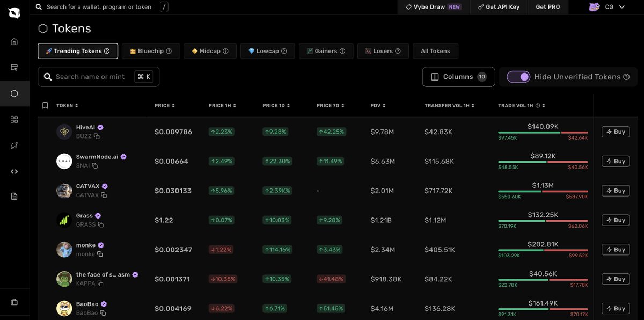Open the HiveAI token logo
This screenshot has width=644, height=320.
pyautogui.click(x=64, y=132)
